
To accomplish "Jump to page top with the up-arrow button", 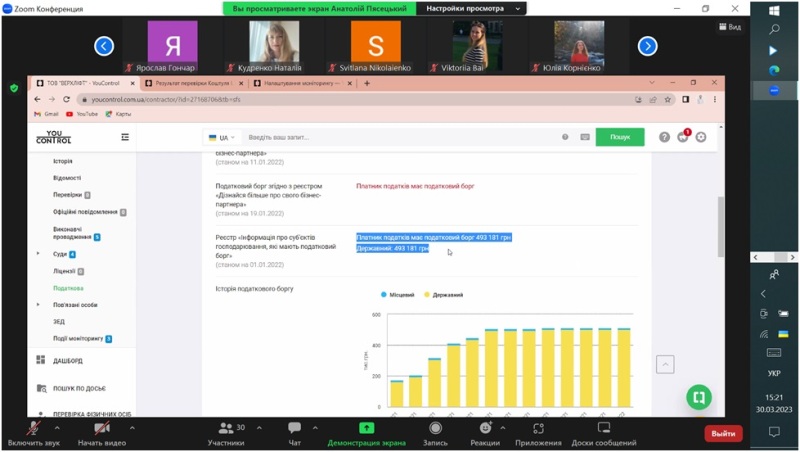I will [665, 364].
